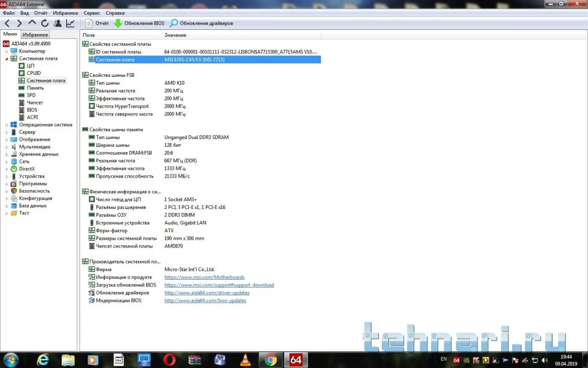Select Конфигурация in the navigation tree
The image size is (588, 368).
[35, 198]
